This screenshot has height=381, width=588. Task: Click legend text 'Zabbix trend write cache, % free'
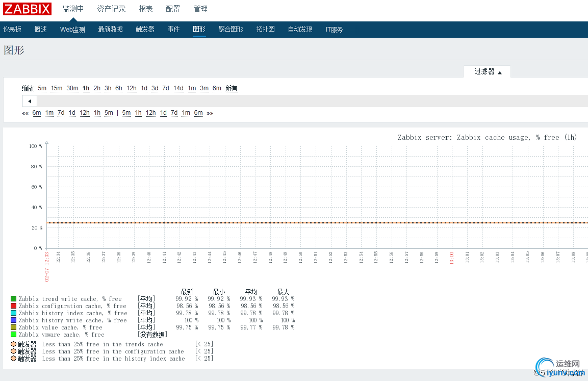click(x=70, y=299)
